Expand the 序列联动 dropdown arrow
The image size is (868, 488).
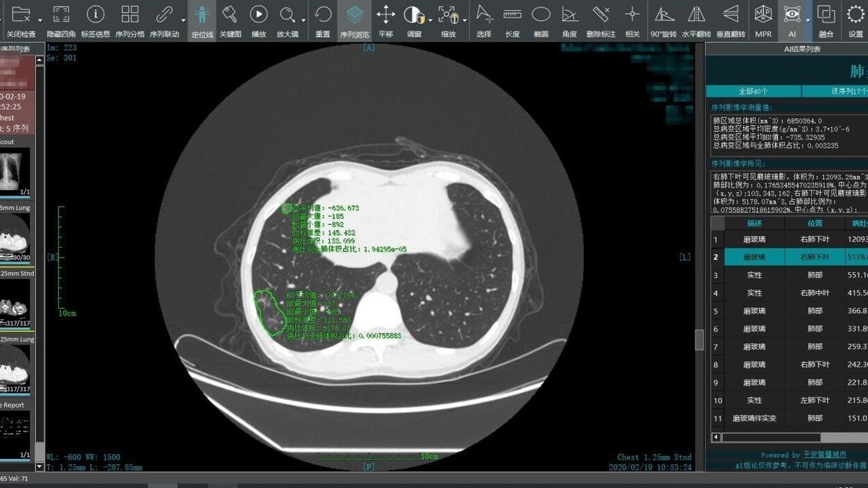[x=183, y=20]
